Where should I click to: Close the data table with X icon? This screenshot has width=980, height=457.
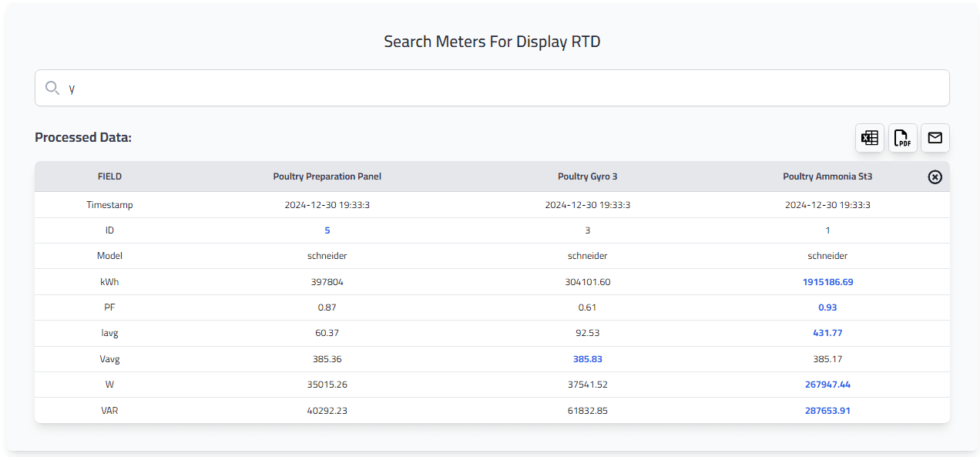935,177
